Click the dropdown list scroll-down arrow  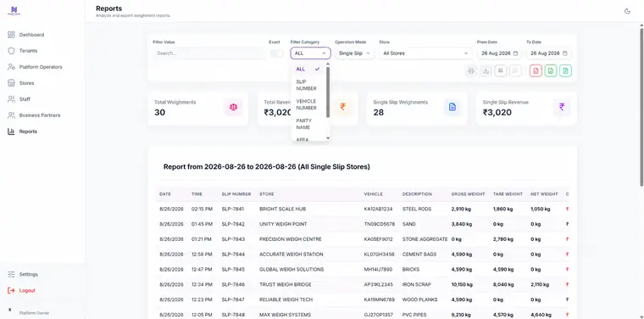[328, 138]
